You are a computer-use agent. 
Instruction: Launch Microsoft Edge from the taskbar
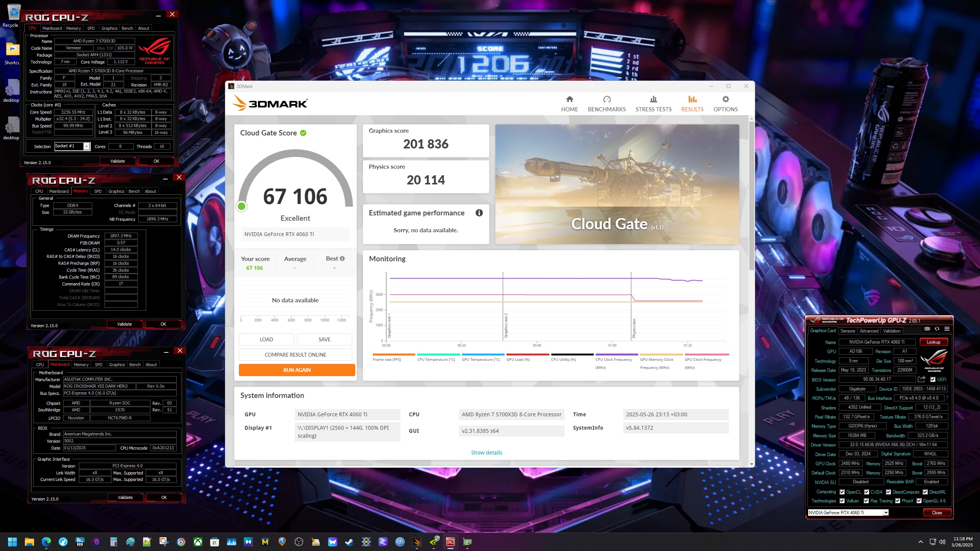(x=46, y=541)
